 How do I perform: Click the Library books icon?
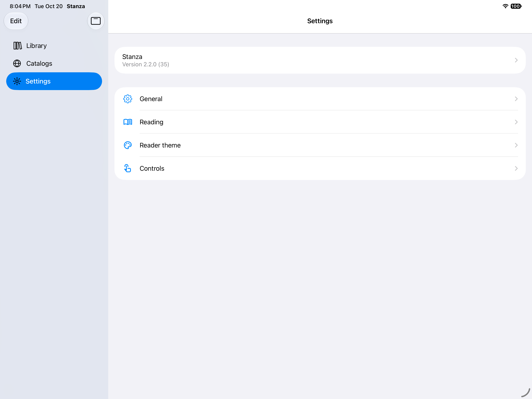(x=18, y=46)
